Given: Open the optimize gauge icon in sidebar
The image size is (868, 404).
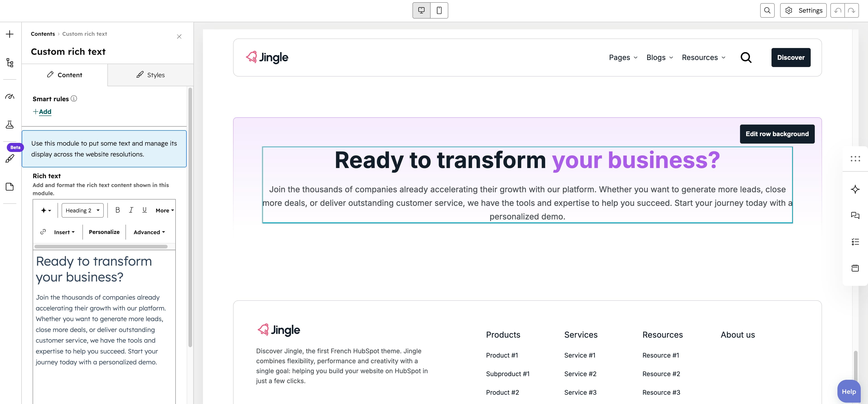Looking at the screenshot, I should (10, 96).
